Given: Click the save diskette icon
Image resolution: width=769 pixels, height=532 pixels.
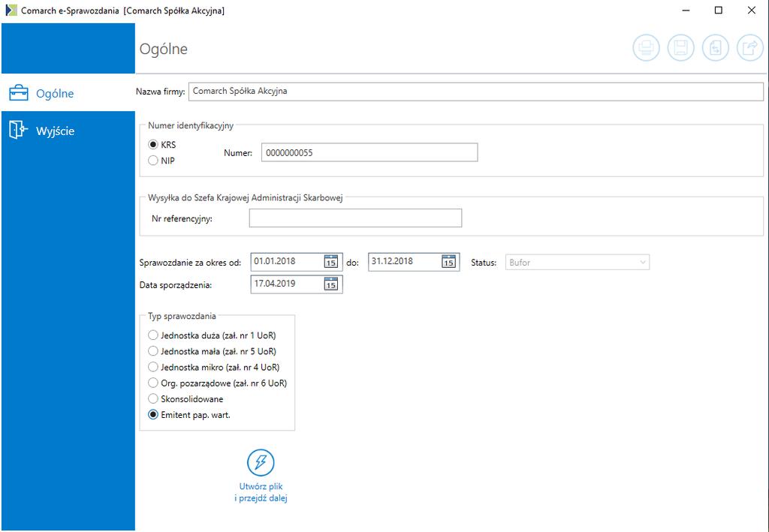Looking at the screenshot, I should pos(680,48).
